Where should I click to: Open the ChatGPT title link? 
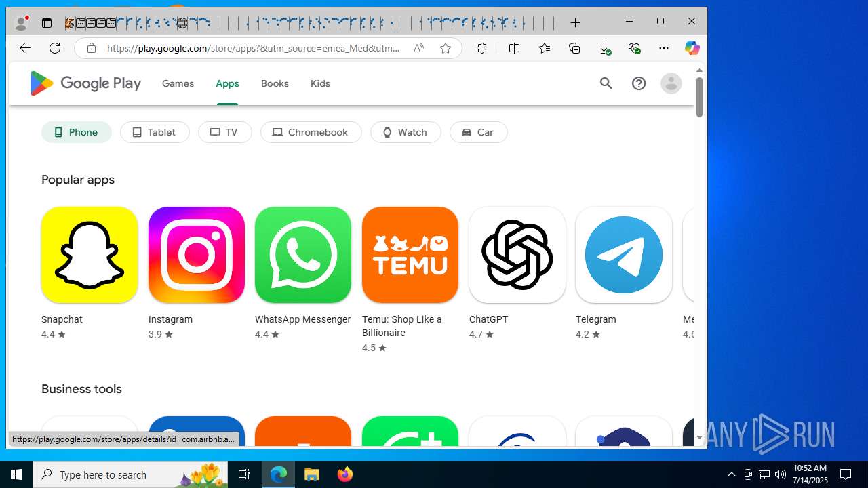[x=488, y=319]
